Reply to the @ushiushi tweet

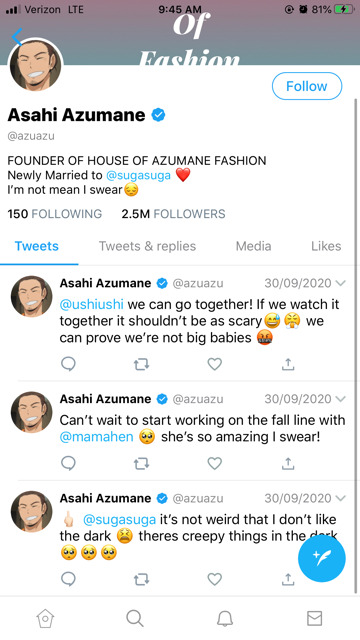click(68, 364)
